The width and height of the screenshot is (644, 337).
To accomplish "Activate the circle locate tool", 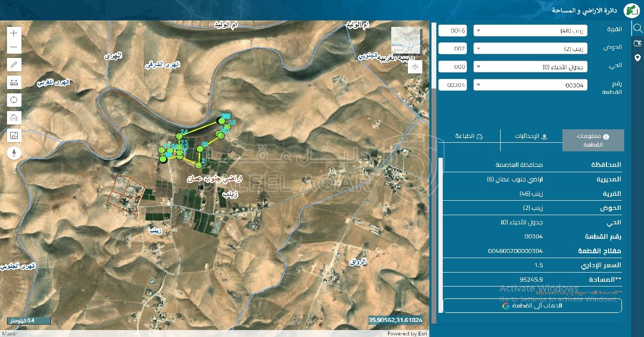I will 14,100.
